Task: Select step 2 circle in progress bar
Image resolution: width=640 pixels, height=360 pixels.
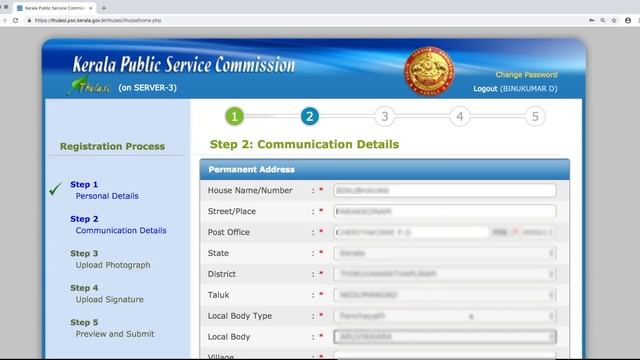Action: (309, 116)
